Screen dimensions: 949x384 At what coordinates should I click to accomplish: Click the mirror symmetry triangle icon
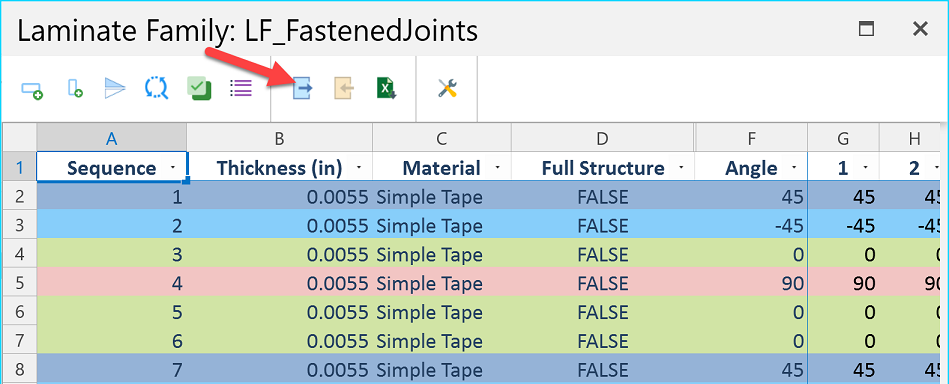coord(114,88)
